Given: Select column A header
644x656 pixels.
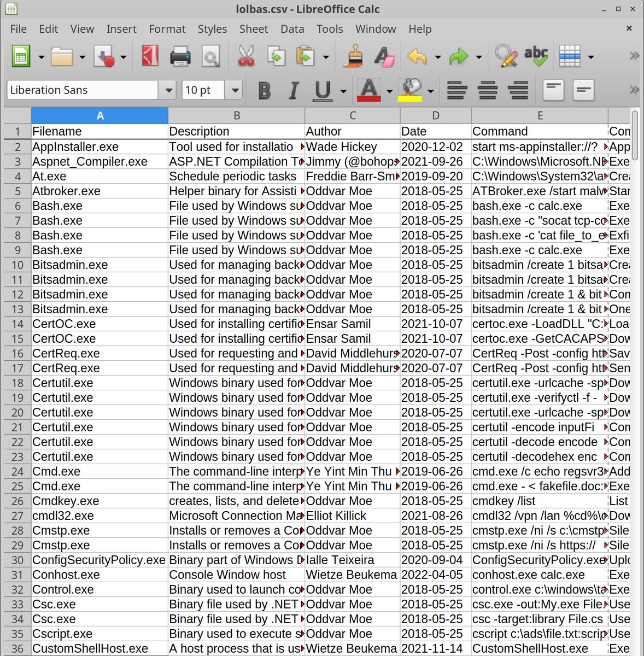Looking at the screenshot, I should click(x=99, y=115).
